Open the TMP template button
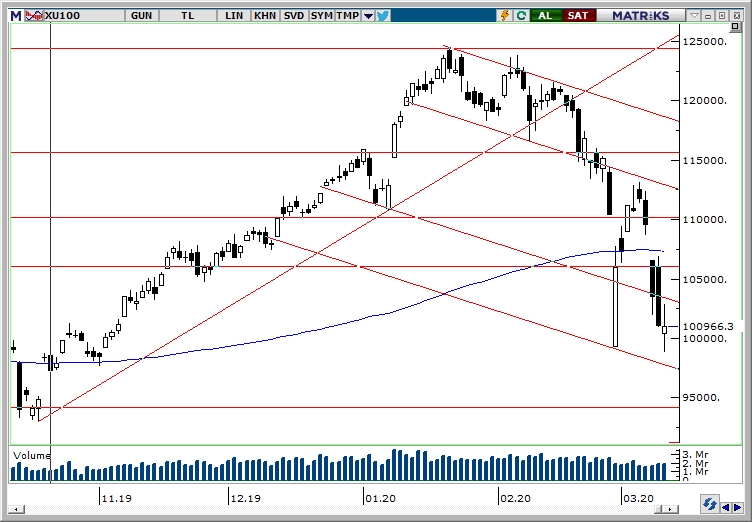The height and width of the screenshot is (522, 752). pos(347,15)
